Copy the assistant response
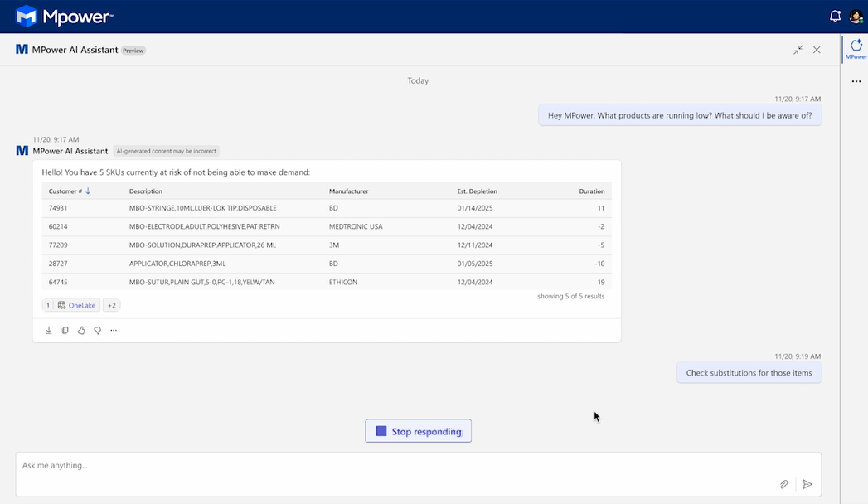Image resolution: width=868 pixels, height=504 pixels. [x=65, y=330]
